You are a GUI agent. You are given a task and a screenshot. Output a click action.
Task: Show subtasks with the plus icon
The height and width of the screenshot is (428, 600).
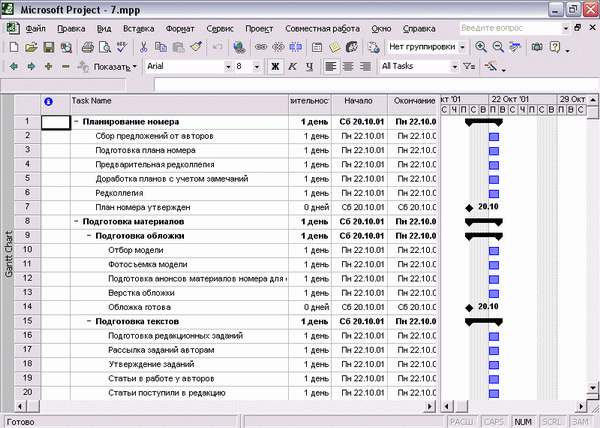point(48,67)
